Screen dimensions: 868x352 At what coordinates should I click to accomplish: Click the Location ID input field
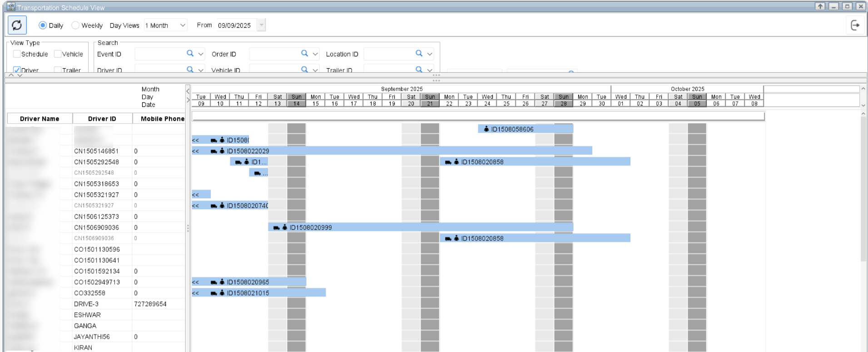[x=388, y=54]
